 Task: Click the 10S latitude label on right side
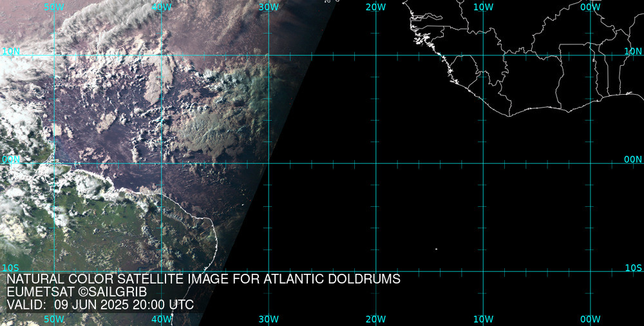633,268
